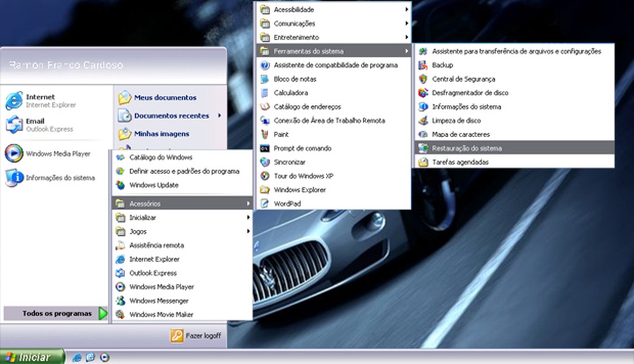The height and width of the screenshot is (364, 634).
Task: Click the Backup icon
Action: 423,65
